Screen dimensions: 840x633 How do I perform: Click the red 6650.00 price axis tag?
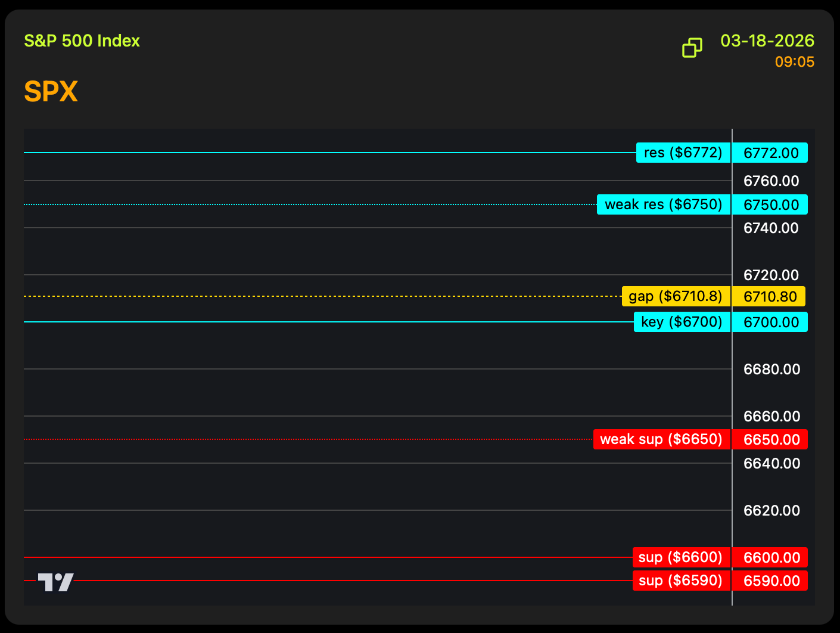tap(770, 439)
